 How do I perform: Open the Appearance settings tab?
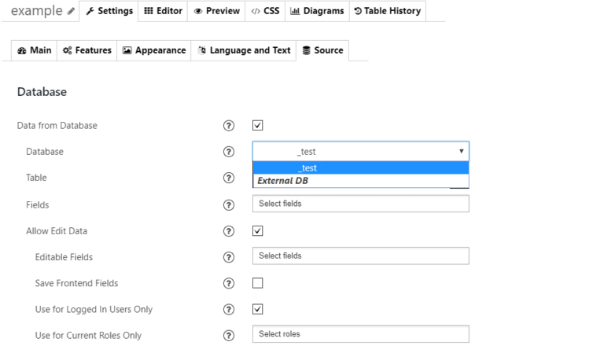(154, 50)
